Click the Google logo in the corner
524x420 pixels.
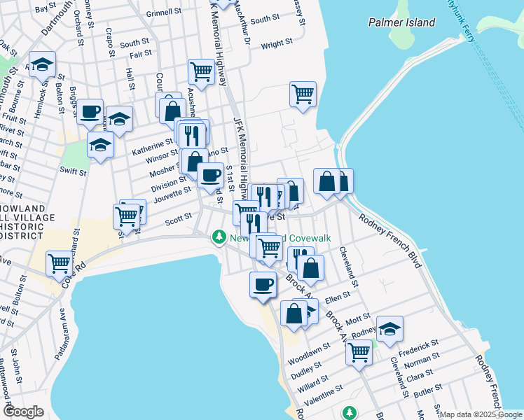[23, 411]
